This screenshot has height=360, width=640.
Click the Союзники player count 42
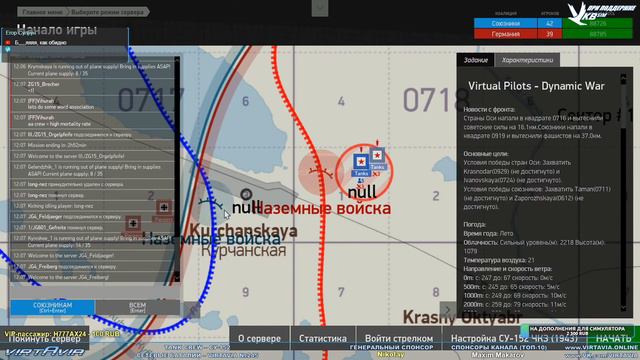pos(549,23)
